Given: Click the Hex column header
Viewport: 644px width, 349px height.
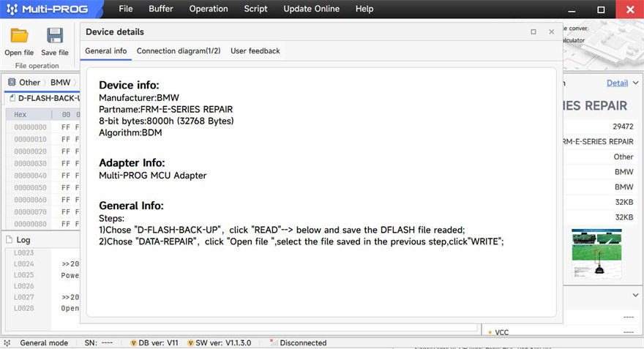Looking at the screenshot, I should pos(20,115).
